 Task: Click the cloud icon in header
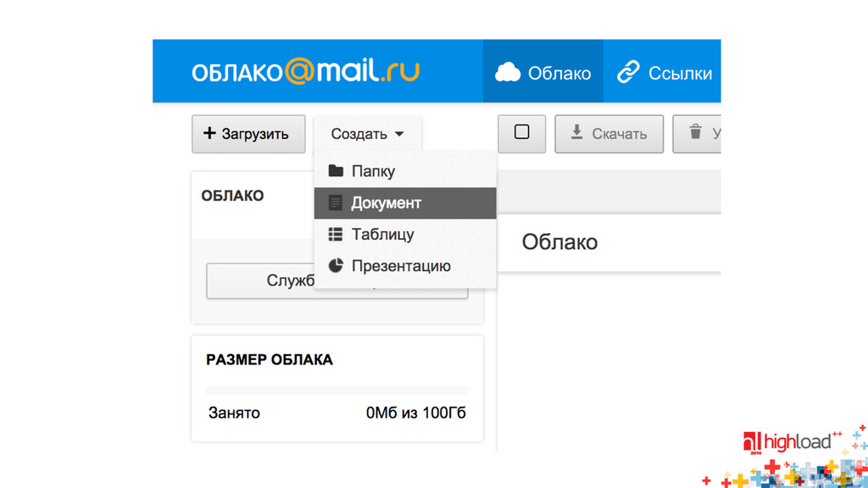click(508, 73)
